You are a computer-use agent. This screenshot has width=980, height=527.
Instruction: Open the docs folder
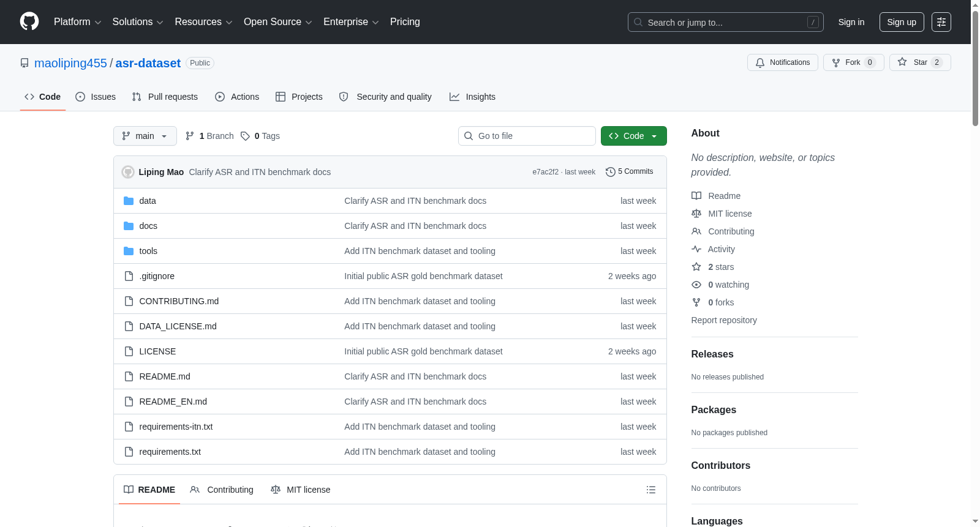click(x=148, y=226)
